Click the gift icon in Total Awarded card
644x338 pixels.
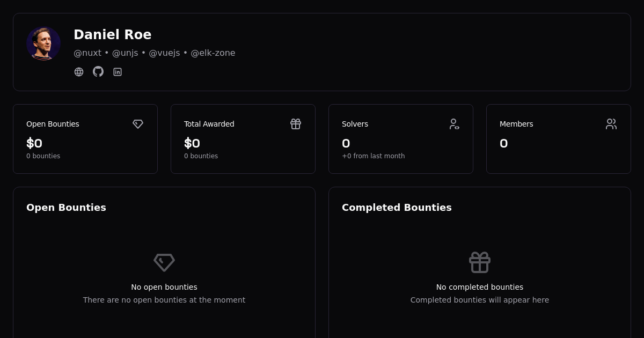[x=296, y=124]
